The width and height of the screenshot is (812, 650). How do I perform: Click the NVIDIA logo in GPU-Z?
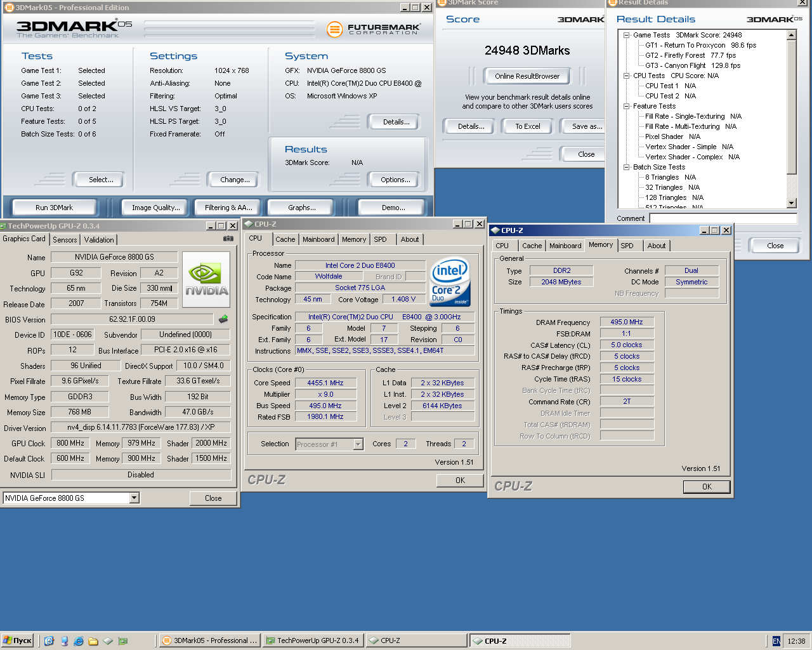[206, 280]
